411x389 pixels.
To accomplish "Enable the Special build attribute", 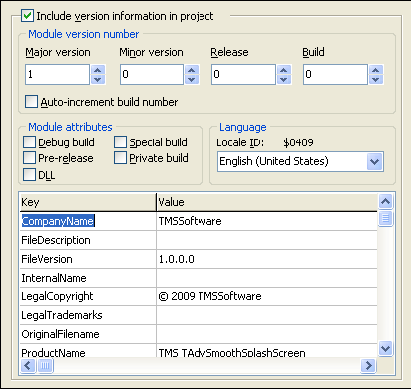I will 120,142.
